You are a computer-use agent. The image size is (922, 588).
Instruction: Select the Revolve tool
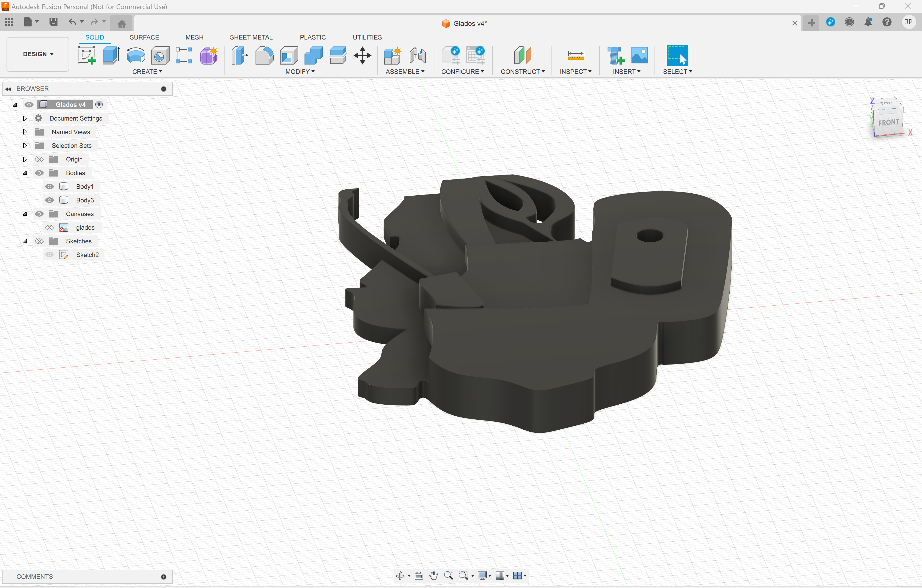(136, 55)
